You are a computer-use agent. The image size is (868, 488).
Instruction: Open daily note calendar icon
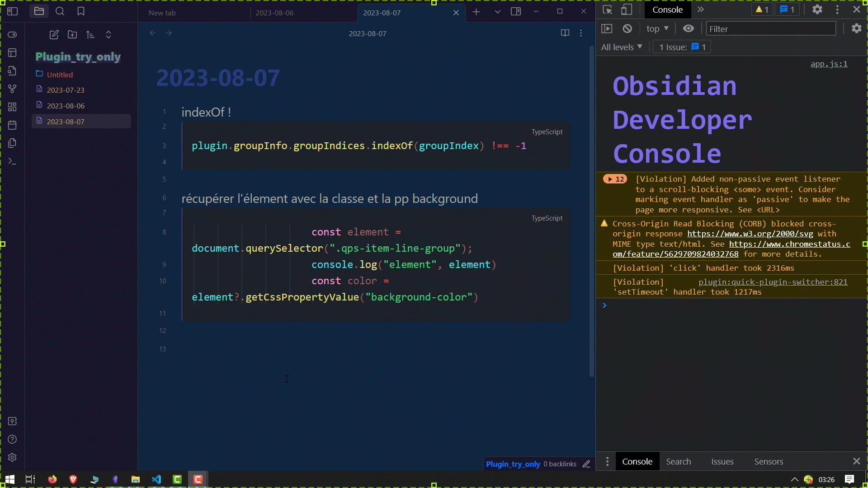(x=12, y=125)
